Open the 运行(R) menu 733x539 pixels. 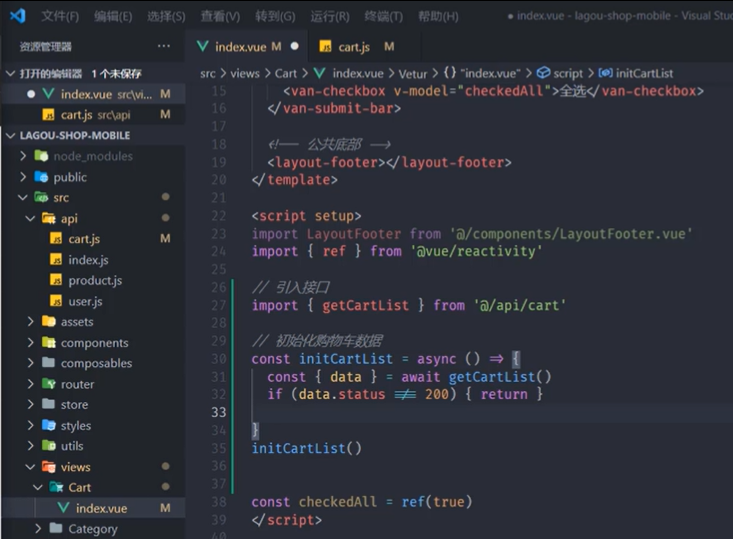pos(330,16)
